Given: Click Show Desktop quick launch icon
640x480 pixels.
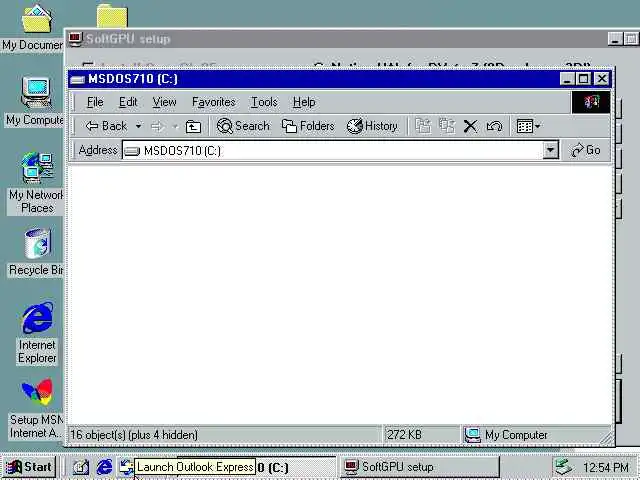Looking at the screenshot, I should [x=80, y=467].
